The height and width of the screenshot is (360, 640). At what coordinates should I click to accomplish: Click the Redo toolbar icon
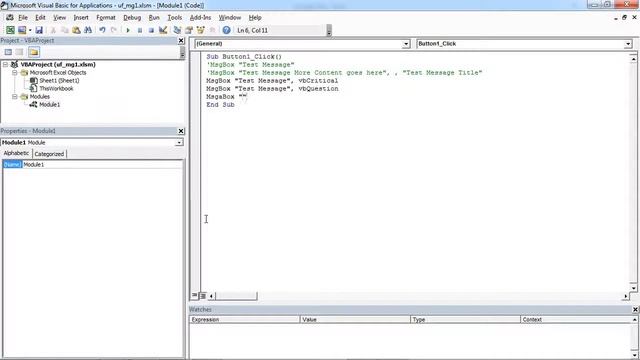click(113, 30)
